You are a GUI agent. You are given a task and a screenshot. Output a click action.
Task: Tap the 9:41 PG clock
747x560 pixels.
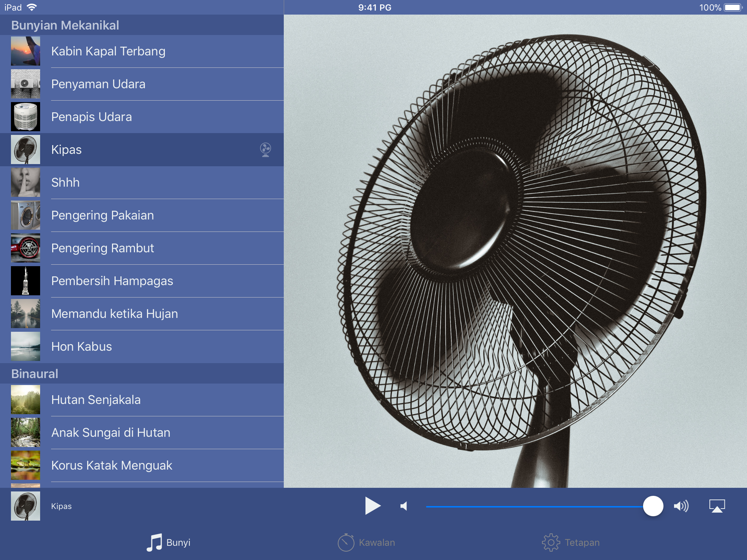tap(375, 7)
